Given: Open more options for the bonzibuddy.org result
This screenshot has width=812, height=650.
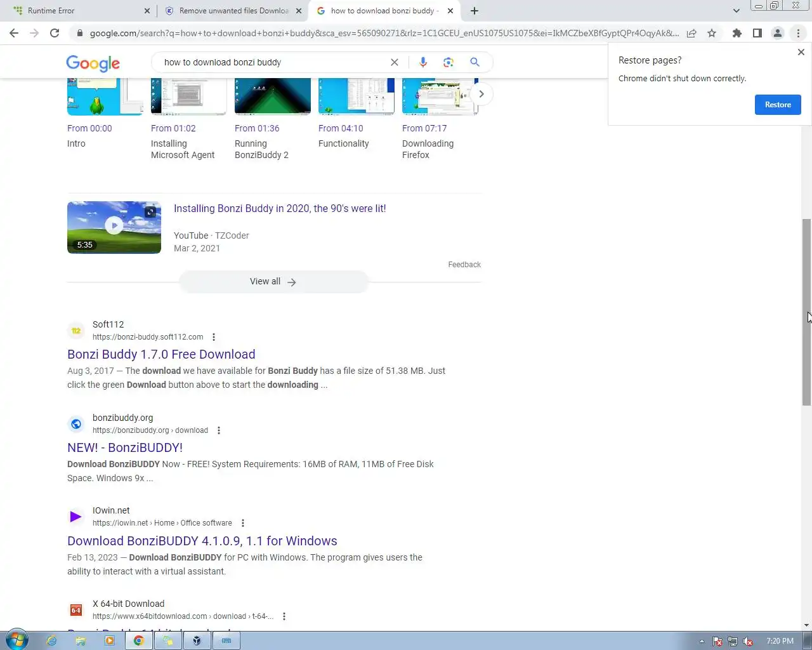Looking at the screenshot, I should [x=219, y=430].
